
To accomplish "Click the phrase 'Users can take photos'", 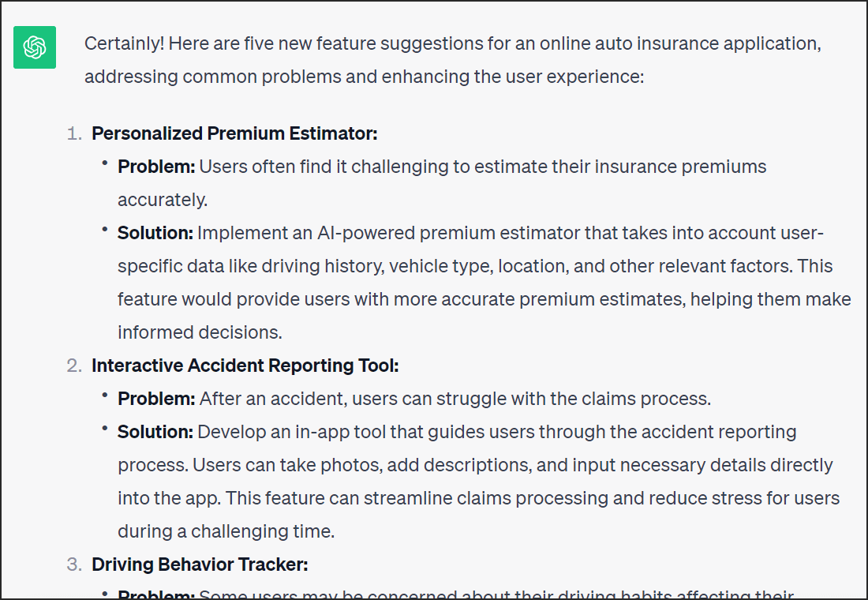I will pyautogui.click(x=287, y=465).
